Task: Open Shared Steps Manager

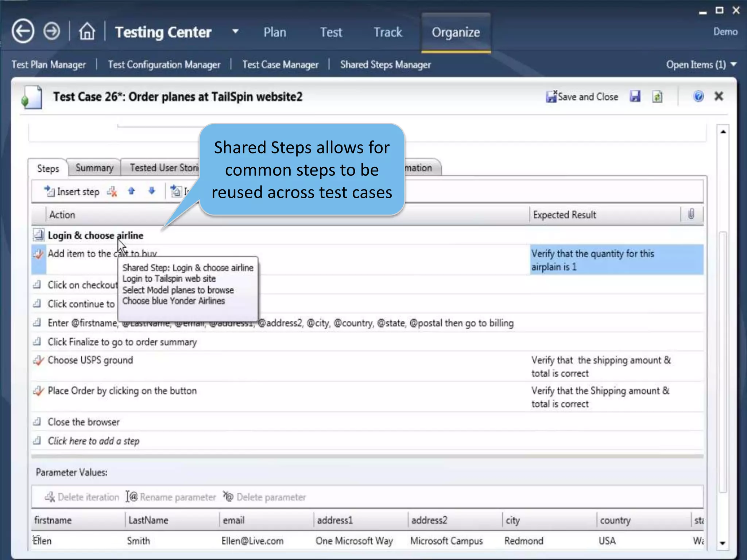Action: pos(386,65)
